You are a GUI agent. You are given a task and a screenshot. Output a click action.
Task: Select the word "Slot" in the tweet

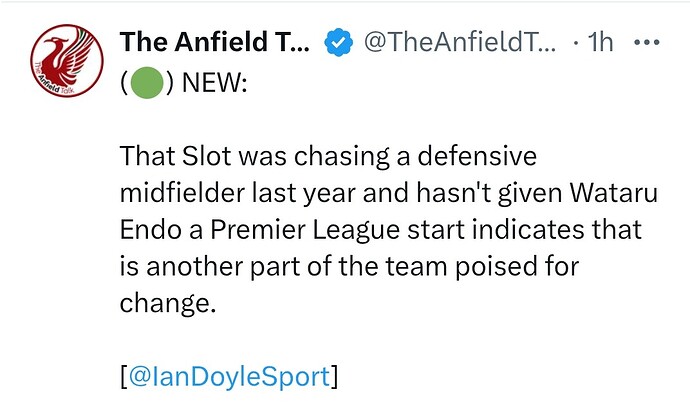206,156
